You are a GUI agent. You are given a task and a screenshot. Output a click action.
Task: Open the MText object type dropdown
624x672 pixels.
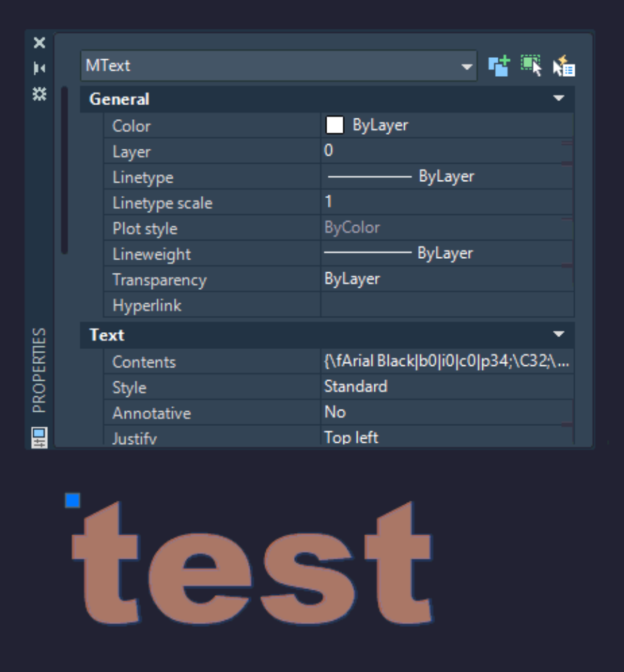pyautogui.click(x=467, y=66)
